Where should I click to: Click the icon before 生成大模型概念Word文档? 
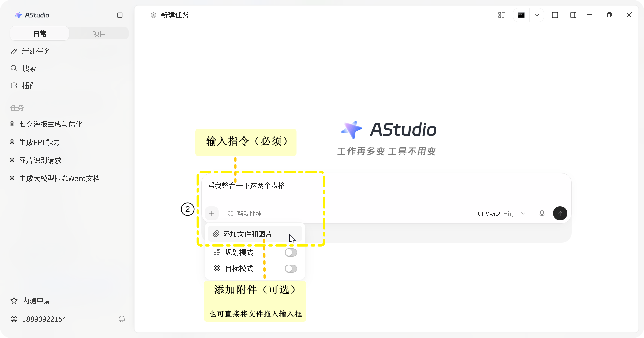(x=12, y=178)
